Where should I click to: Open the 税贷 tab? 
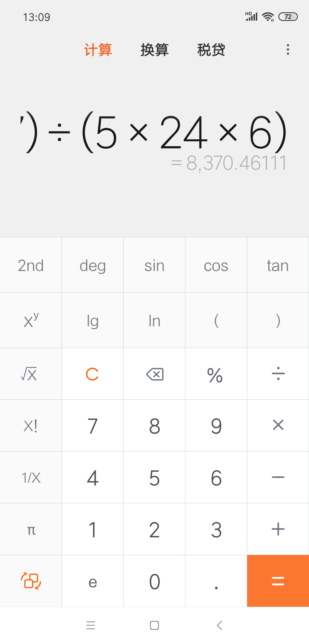(x=211, y=50)
